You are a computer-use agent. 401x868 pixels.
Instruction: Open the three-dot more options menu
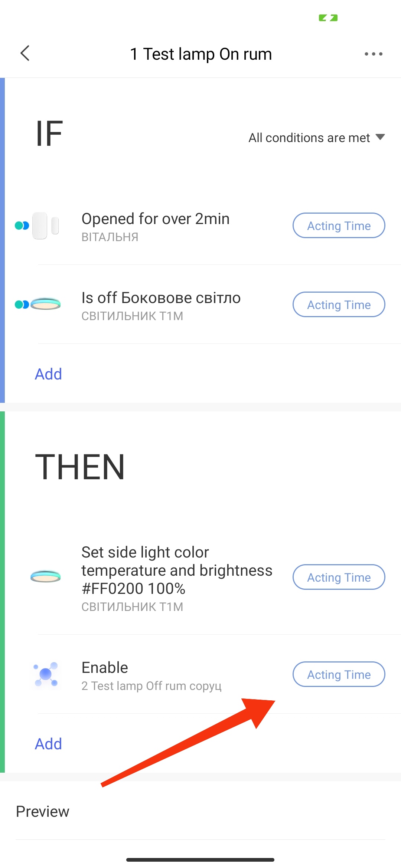(373, 54)
